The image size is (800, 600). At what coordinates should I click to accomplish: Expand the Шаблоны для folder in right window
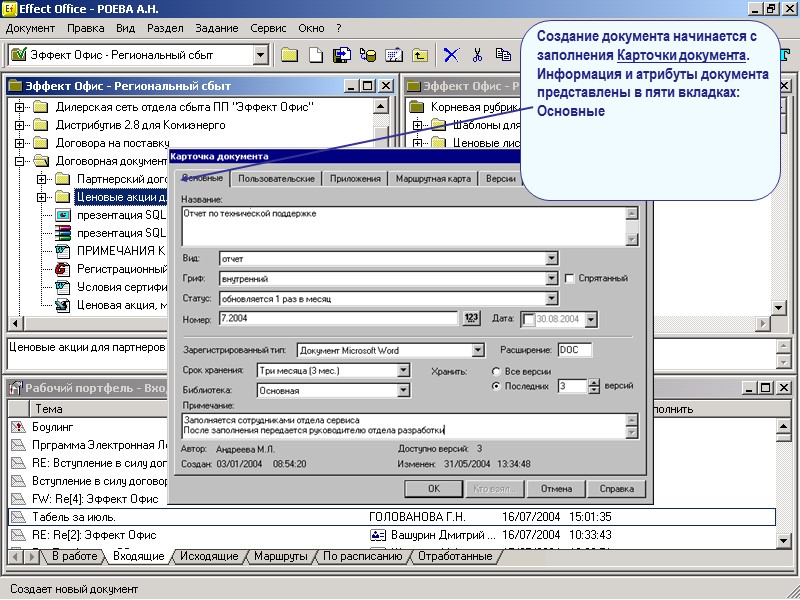[x=417, y=125]
